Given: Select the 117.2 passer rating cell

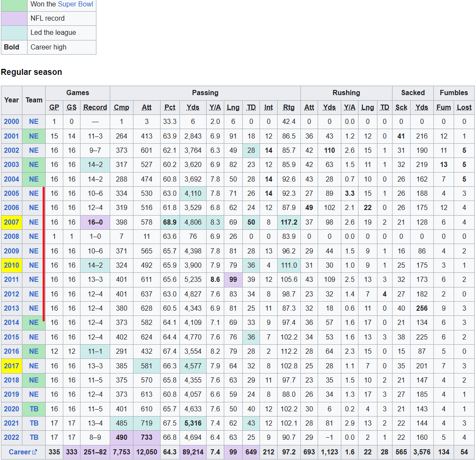Looking at the screenshot, I should coord(289,222).
